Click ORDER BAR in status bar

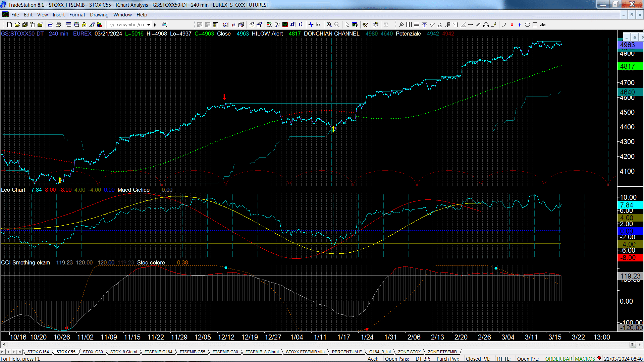[x=559, y=359]
